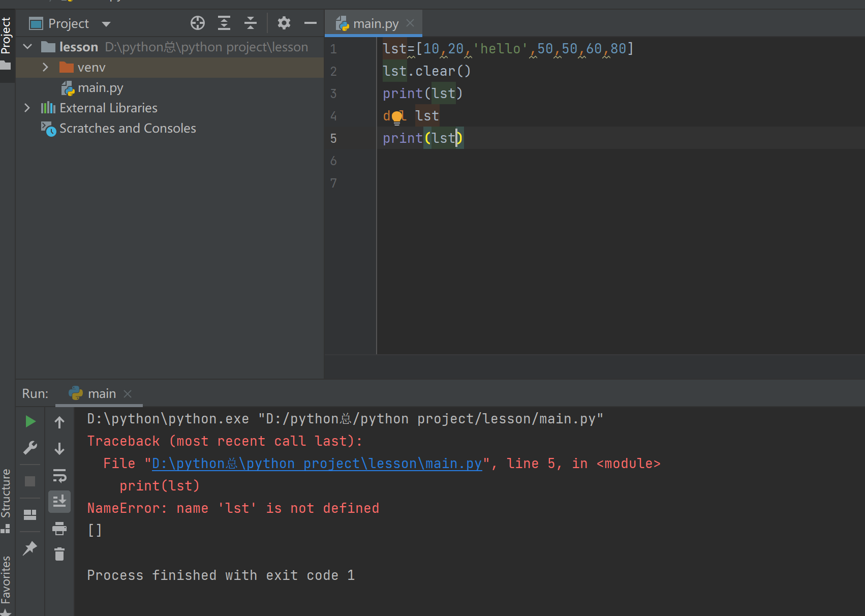Screen dimensions: 865x616
Task: Click Collapse All in Project toolbar
Action: [251, 23]
